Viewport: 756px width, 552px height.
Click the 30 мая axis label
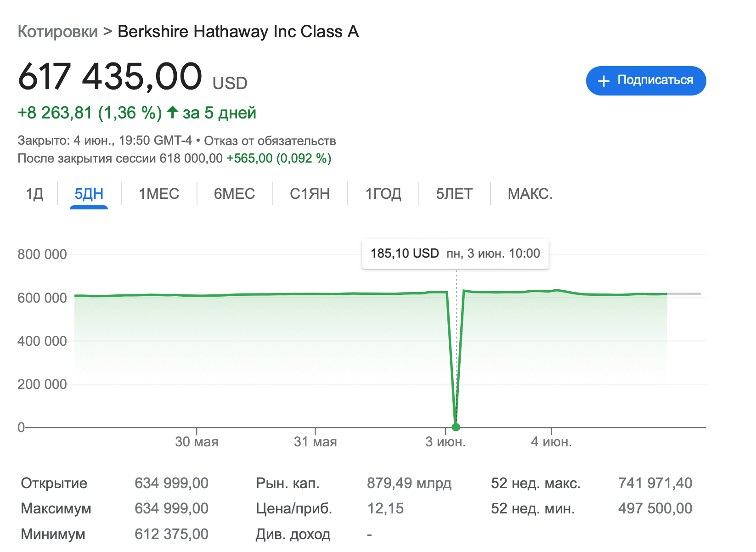[197, 442]
